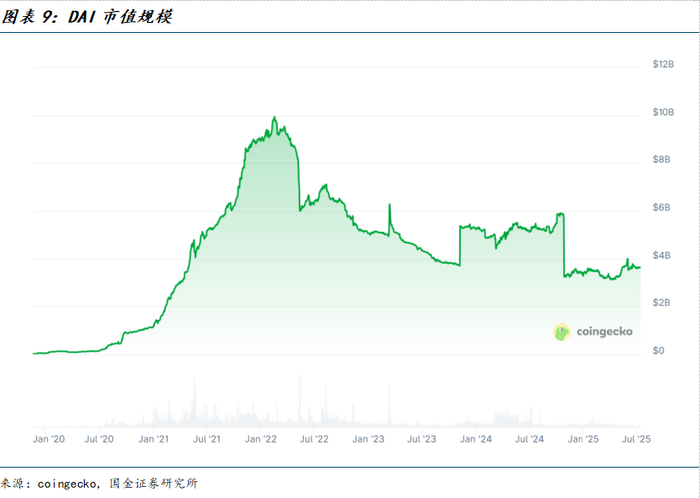Click the market cap peak near $10B
This screenshot has height=498, width=700.
tap(275, 118)
